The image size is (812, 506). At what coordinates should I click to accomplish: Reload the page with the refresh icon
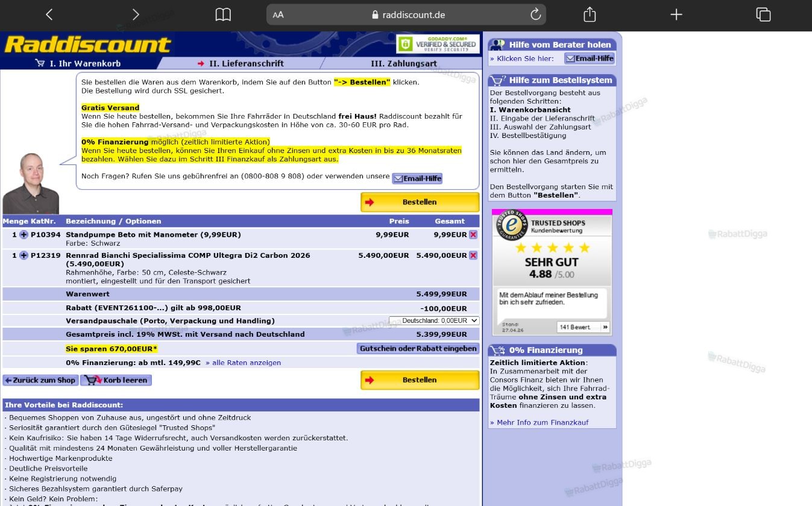click(535, 15)
